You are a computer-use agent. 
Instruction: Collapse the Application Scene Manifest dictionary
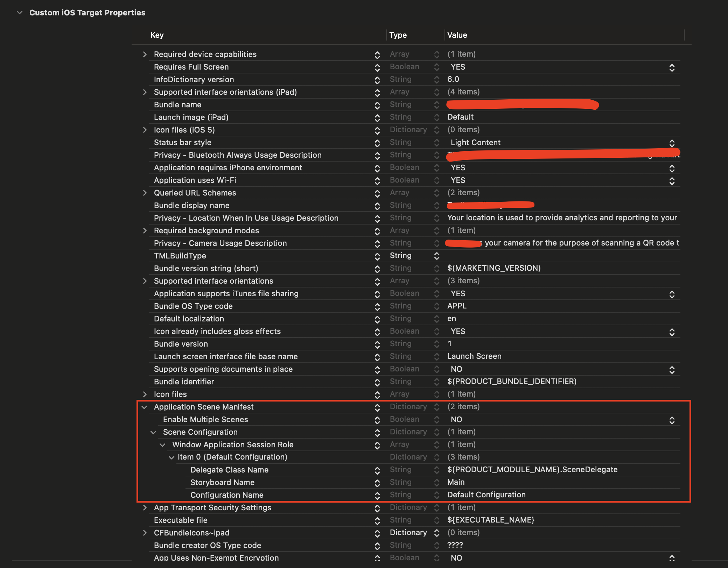pyautogui.click(x=144, y=407)
